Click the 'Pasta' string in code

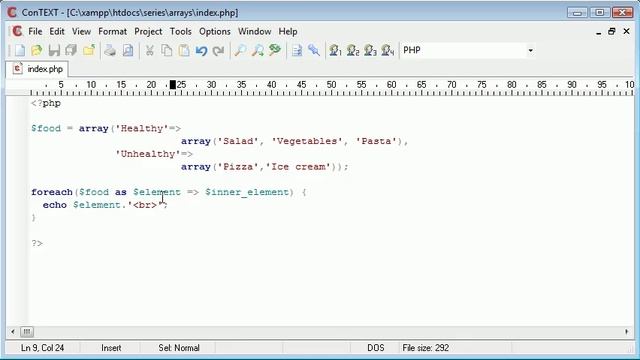coord(376,141)
